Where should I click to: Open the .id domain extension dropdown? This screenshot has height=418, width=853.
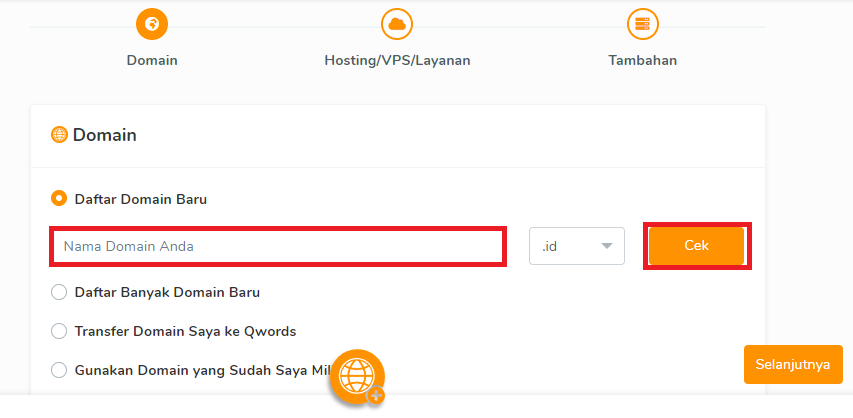tap(576, 246)
